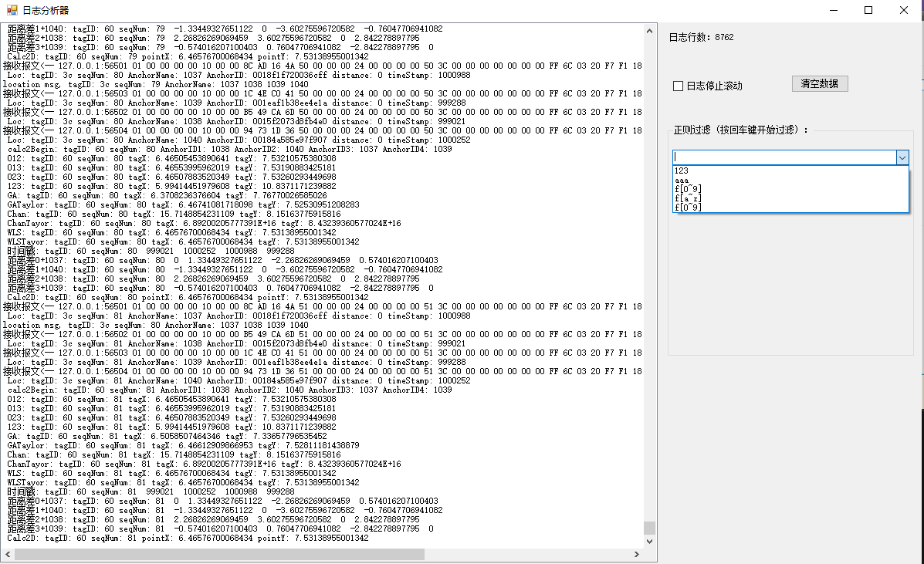Enable the 日志停止滚动 checkbox
This screenshot has height=564, width=924.
point(679,86)
